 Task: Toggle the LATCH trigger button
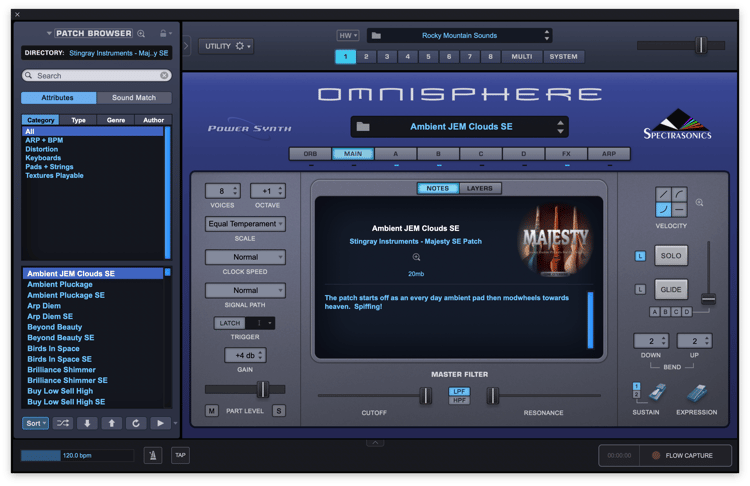coord(230,323)
